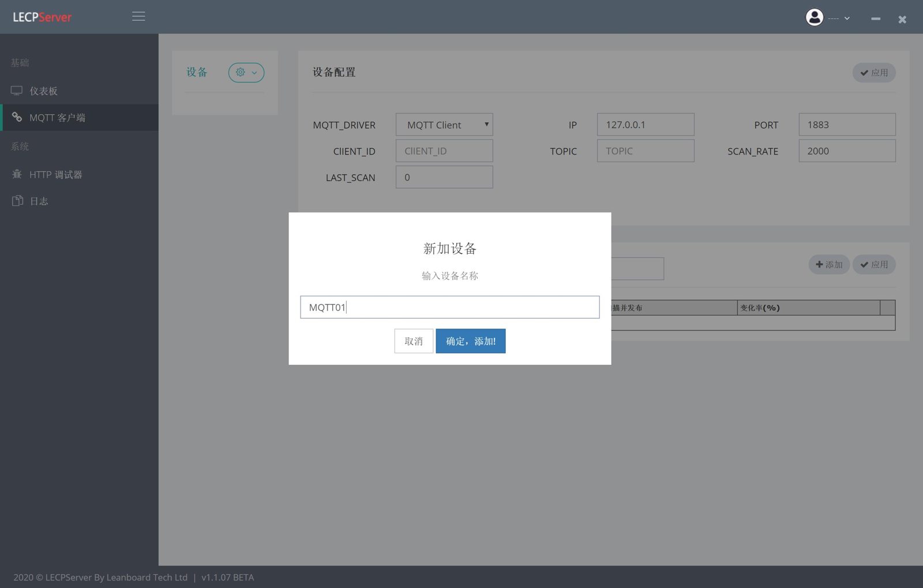Click 应用 button in 设备配置 header
The image size is (923, 588).
coord(874,73)
